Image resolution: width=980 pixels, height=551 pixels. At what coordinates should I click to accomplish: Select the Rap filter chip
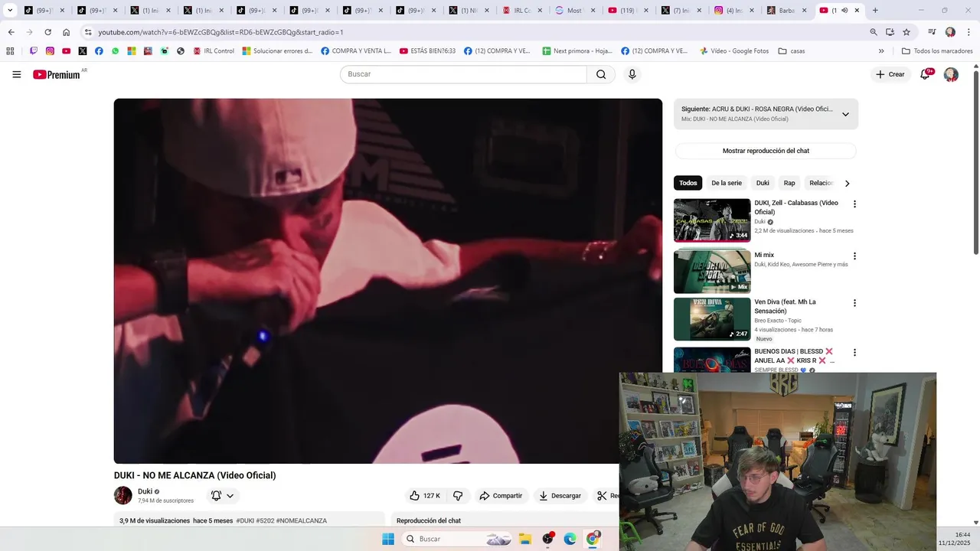pyautogui.click(x=789, y=183)
